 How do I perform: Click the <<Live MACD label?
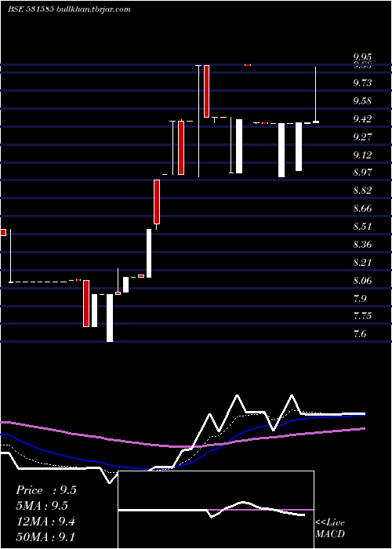pos(330,529)
